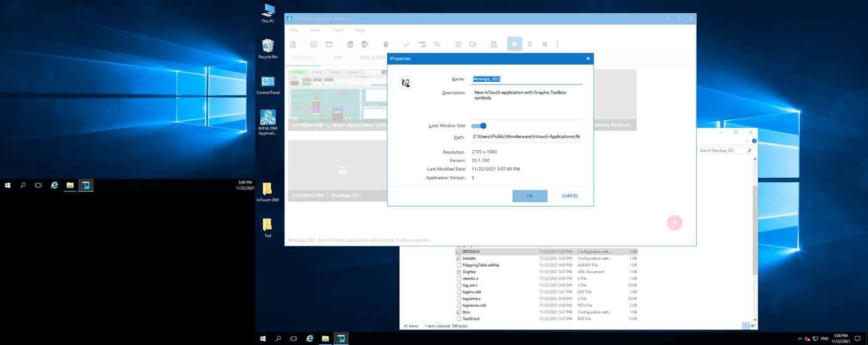Switch to the WEB CLIENT tab
This screenshot has height=345, width=868.
pos(373,58)
